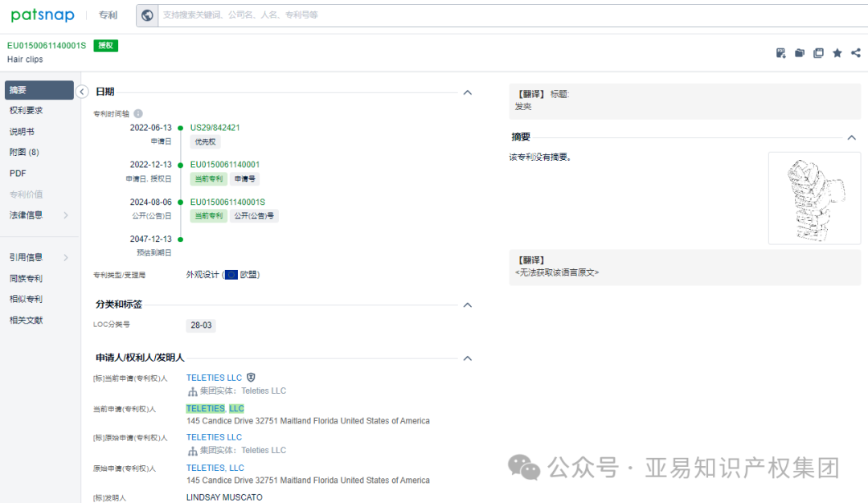Click group entity icon under first TELETIES LLC

pos(193,392)
